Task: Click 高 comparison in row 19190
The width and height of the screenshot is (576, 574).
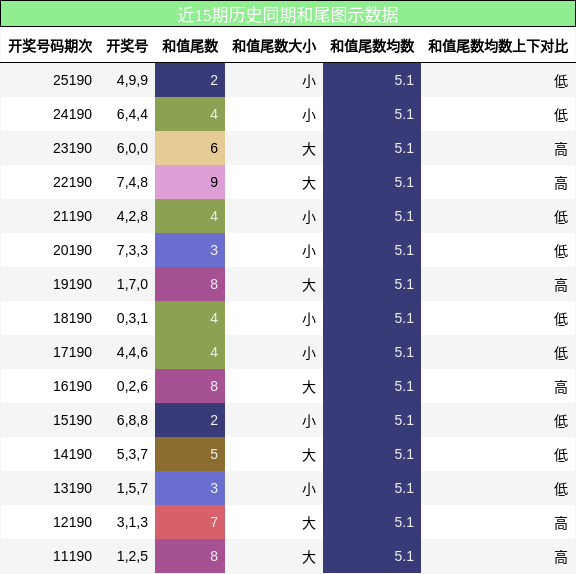Action: [x=561, y=285]
